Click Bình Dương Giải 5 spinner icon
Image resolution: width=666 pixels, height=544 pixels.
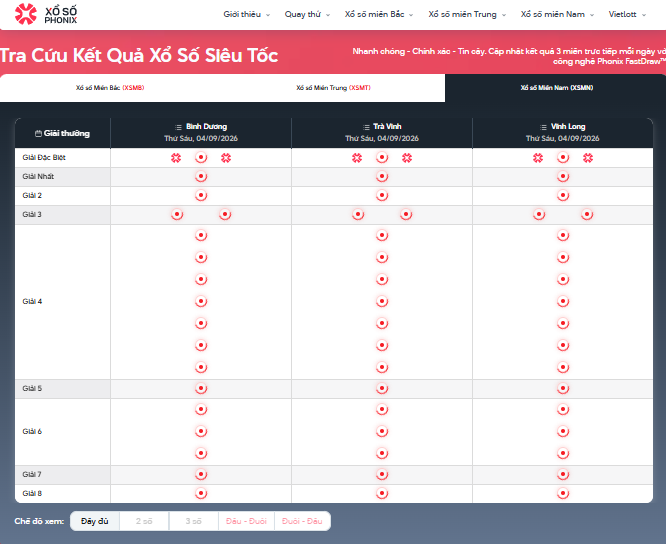coord(201,389)
